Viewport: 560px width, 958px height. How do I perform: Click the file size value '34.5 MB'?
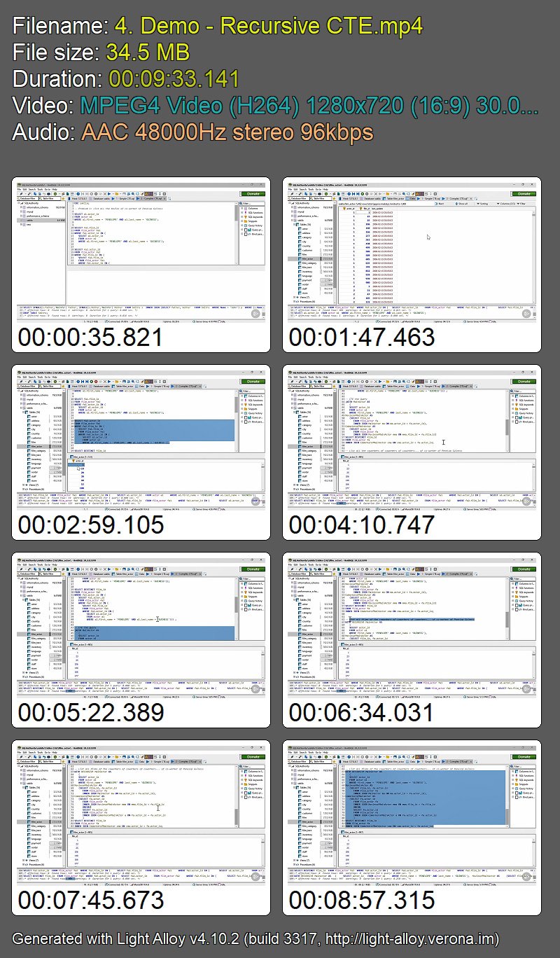[148, 53]
